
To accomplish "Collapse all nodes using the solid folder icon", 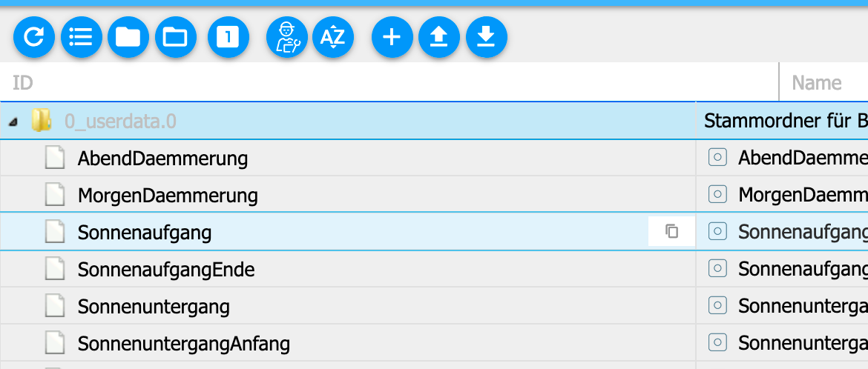I will [128, 38].
